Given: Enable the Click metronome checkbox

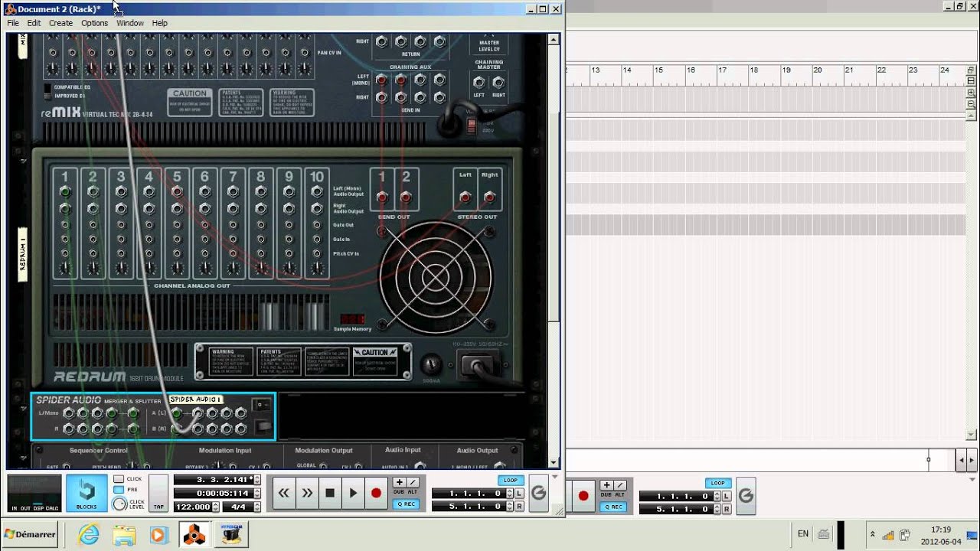Looking at the screenshot, I should click(119, 479).
